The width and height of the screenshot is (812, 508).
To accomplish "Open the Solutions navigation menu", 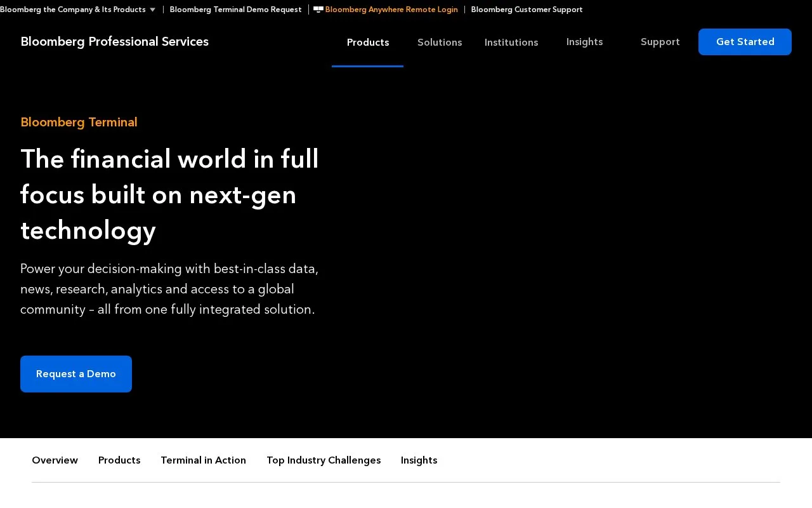I will coord(440,43).
